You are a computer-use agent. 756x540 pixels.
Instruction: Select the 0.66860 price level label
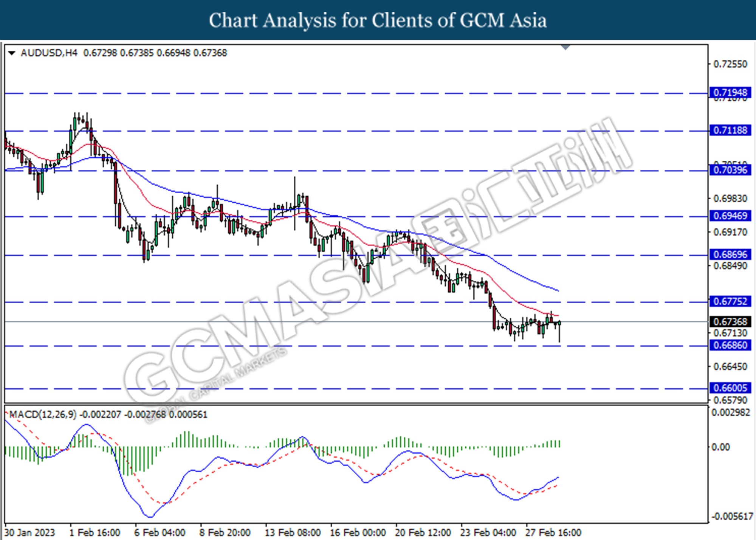[730, 345]
